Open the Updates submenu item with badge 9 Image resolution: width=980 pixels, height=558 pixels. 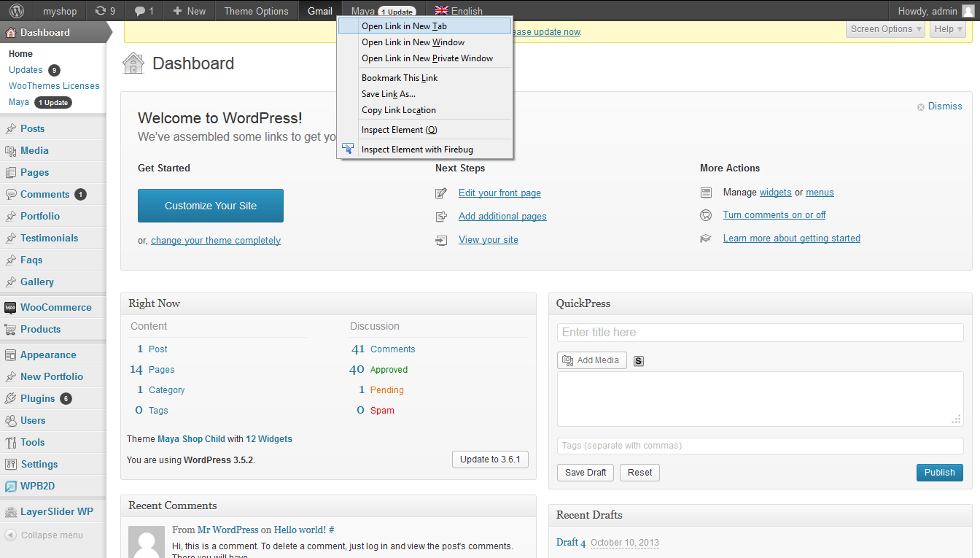tap(34, 70)
